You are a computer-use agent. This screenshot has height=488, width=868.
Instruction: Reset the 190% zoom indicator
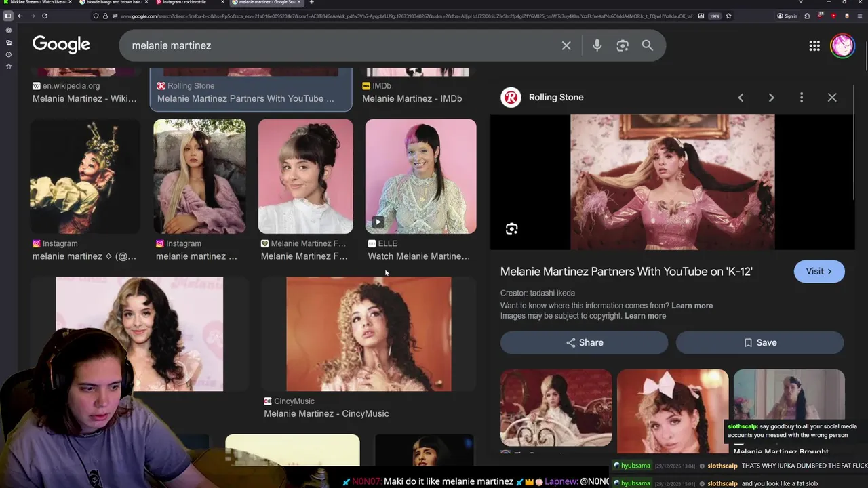tap(715, 16)
